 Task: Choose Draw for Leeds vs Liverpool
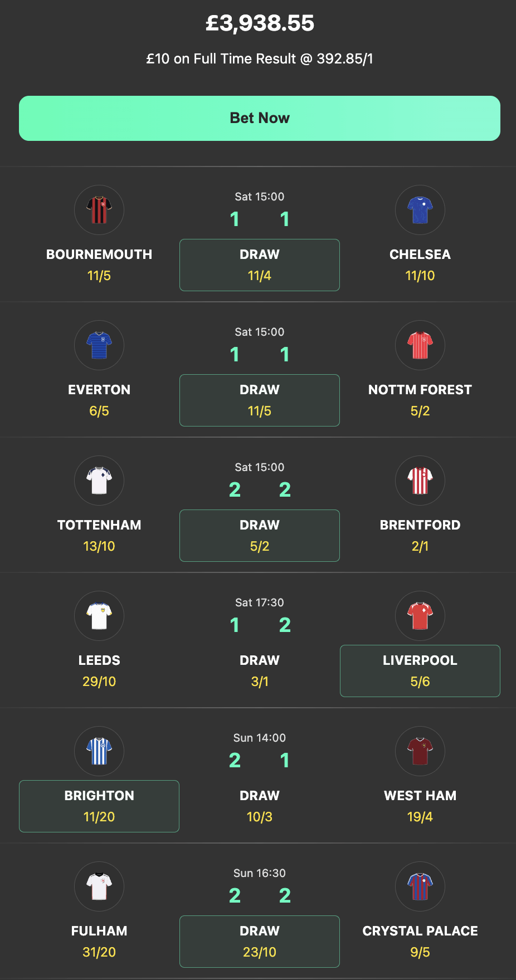259,671
